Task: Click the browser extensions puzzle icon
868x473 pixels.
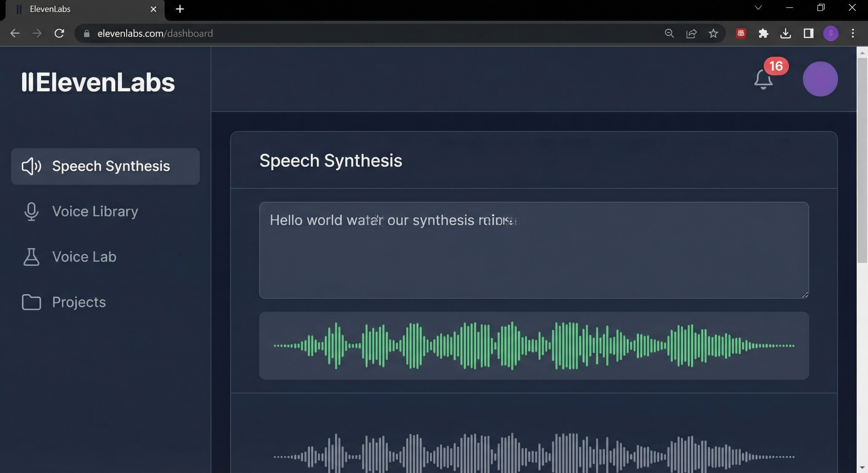Action: point(763,33)
